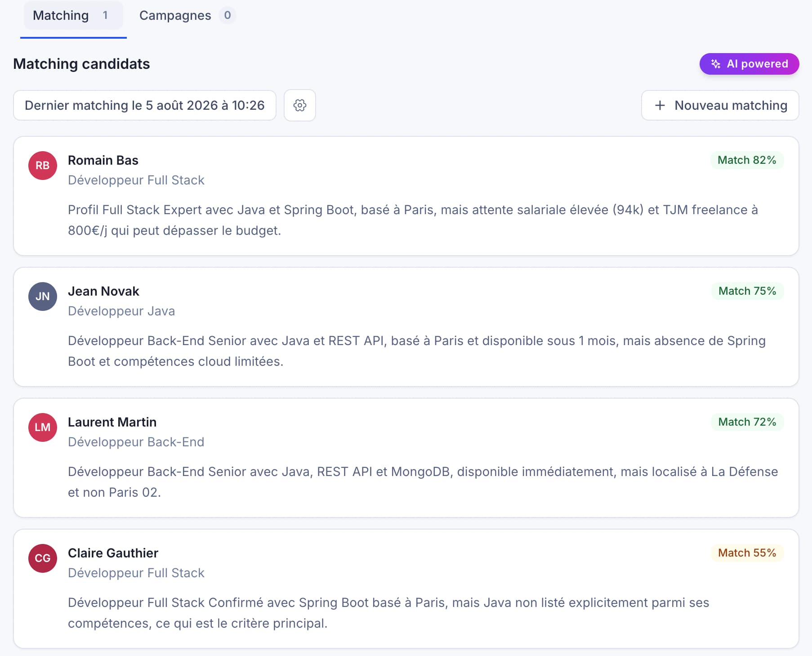
Task: Open candidate name Laurent Martin
Action: (112, 422)
